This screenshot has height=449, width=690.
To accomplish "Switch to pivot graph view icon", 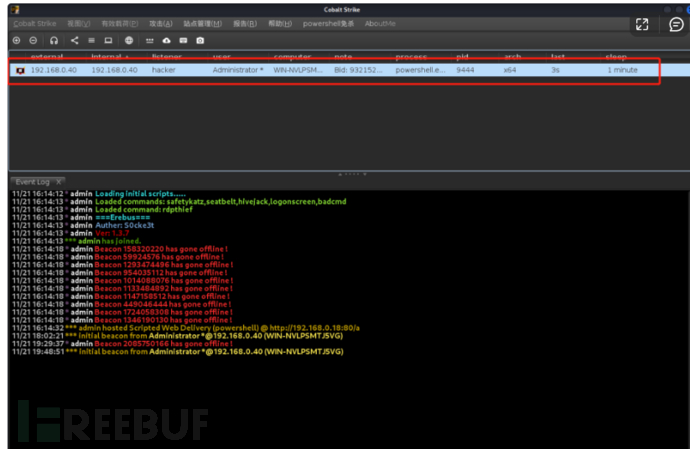I will point(74,40).
